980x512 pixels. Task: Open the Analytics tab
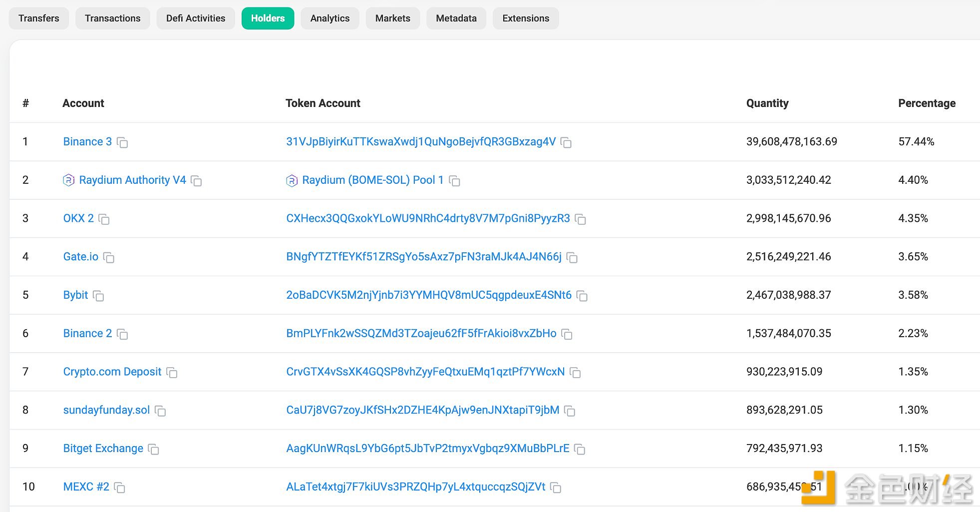[330, 18]
